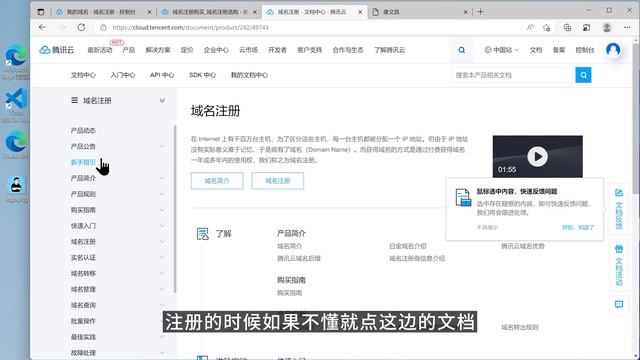Expand the 域名管理 sidebar section

162,289
